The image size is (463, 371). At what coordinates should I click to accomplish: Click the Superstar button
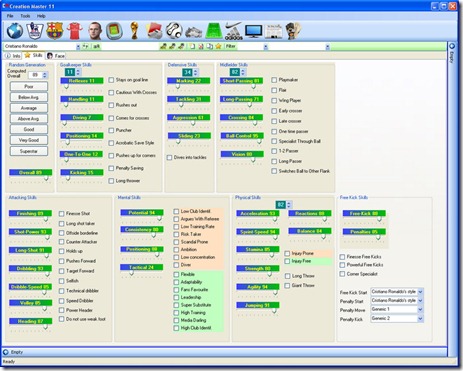tap(29, 151)
